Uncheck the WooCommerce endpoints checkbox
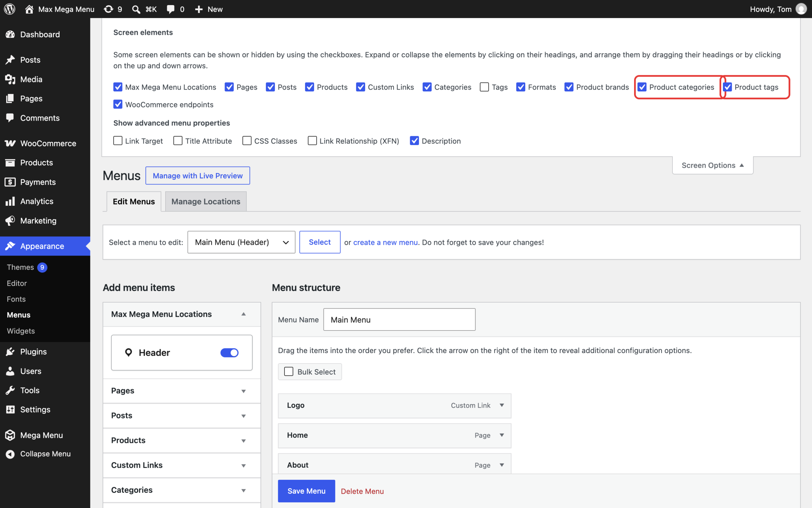Image resolution: width=812 pixels, height=508 pixels. point(118,104)
